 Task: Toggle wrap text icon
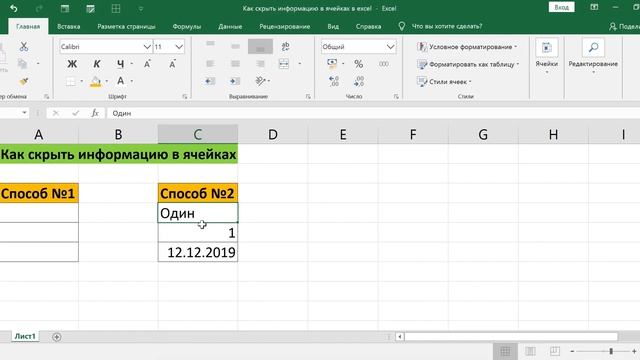point(285,46)
